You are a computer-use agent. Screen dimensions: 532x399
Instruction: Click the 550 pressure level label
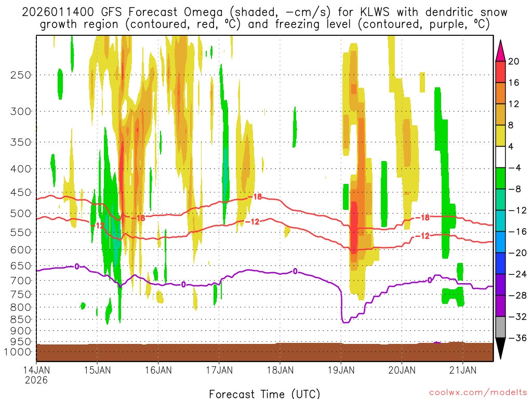pos(21,232)
